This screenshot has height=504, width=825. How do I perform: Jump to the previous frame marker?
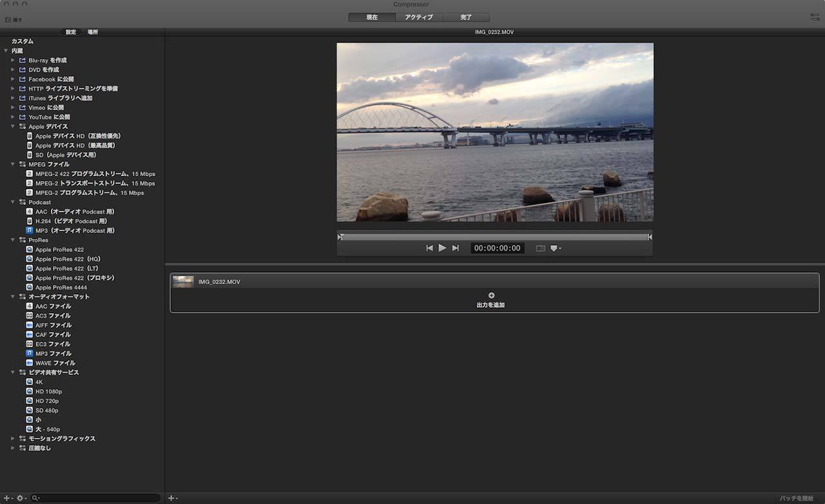point(429,248)
